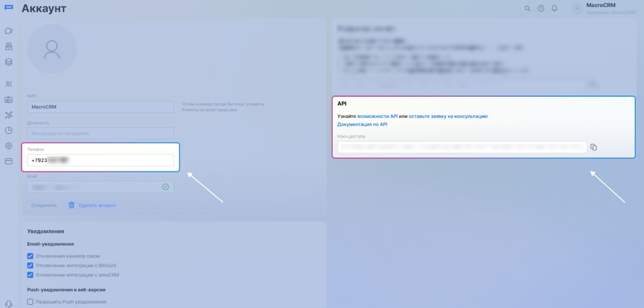Open the "Документация по API" link
This screenshot has width=644, height=308.
pos(362,124)
